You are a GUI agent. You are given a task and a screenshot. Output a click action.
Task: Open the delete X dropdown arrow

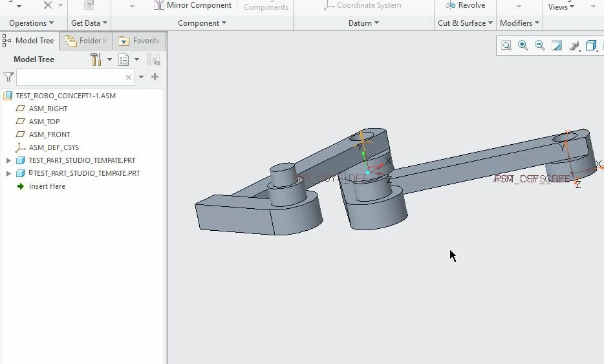61,5
